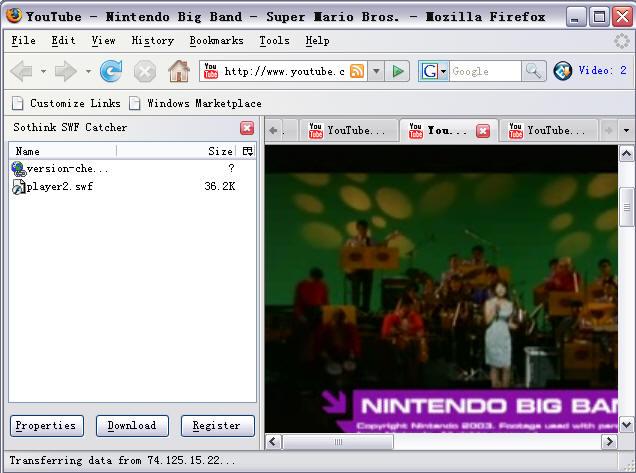Click the column picker icon in file list
This screenshot has width=636, height=473.
pyautogui.click(x=247, y=151)
